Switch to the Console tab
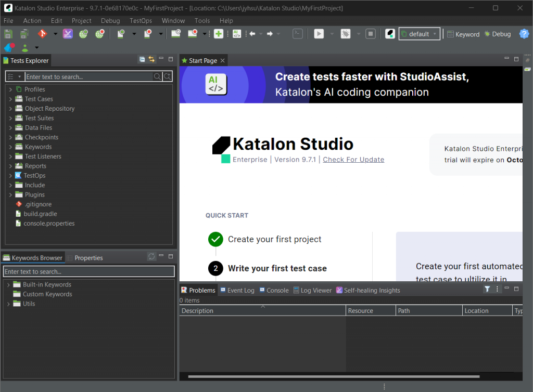 [274, 290]
